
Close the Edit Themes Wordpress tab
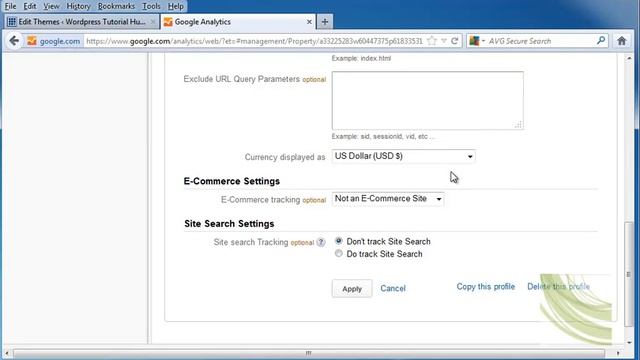click(x=153, y=22)
